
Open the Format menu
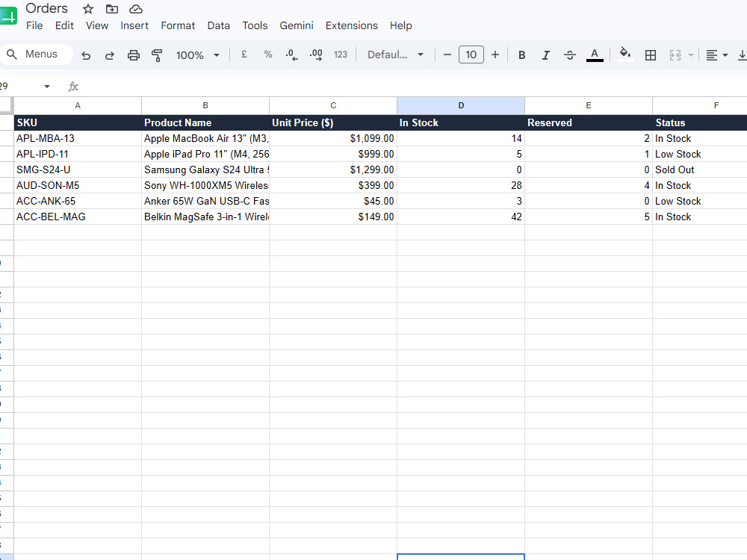coord(178,25)
